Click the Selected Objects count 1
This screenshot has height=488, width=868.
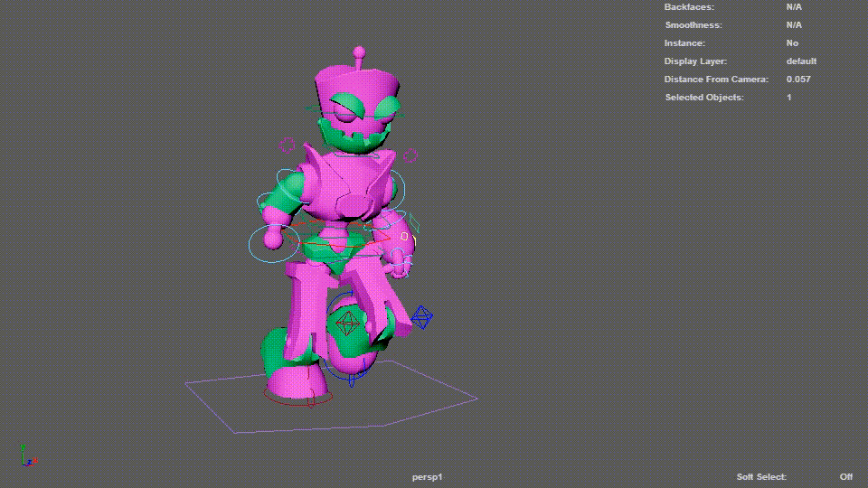788,98
